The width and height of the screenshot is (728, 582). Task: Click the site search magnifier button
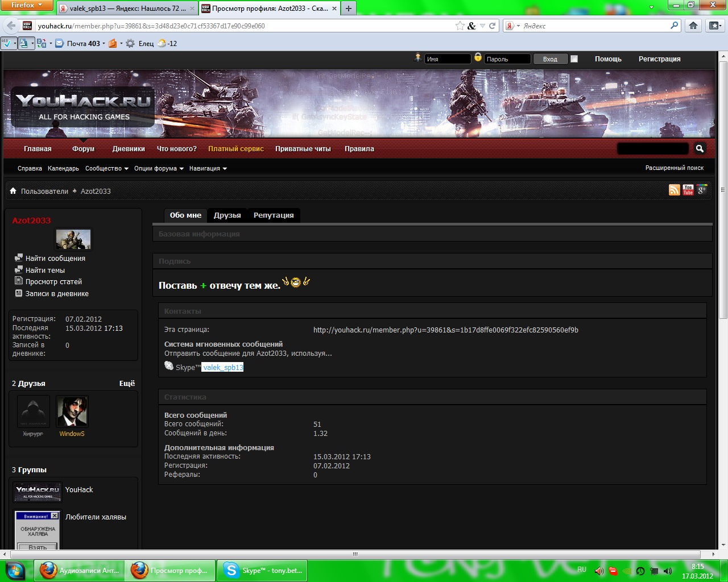[700, 148]
